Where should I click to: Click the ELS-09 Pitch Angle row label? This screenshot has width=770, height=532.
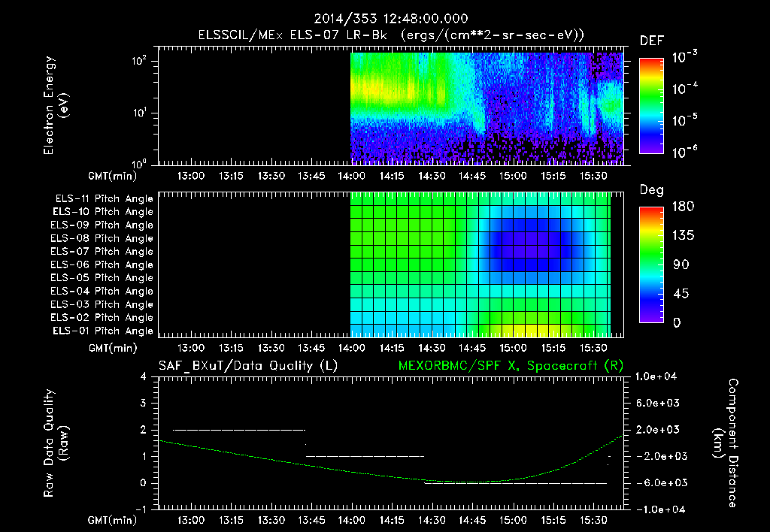[102, 225]
